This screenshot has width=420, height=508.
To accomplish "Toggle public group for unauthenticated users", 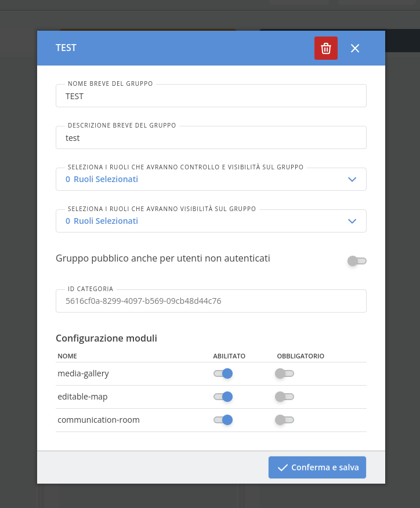I will [x=357, y=261].
